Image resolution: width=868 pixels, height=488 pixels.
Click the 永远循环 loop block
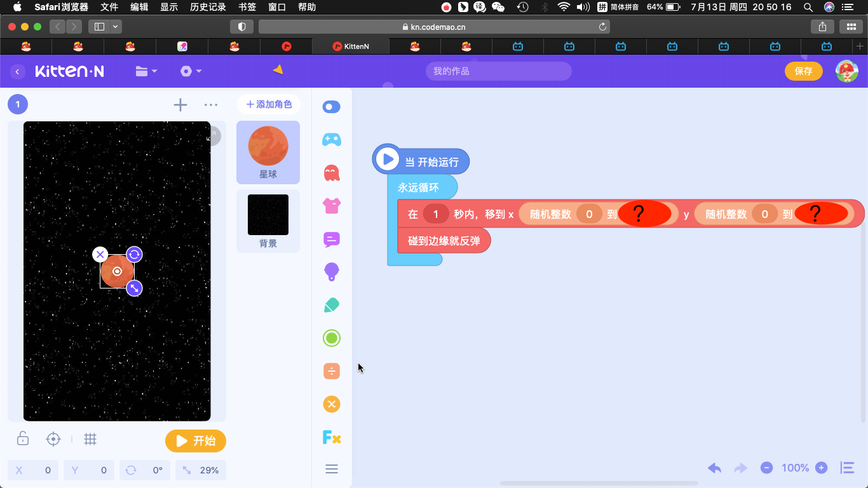point(422,187)
